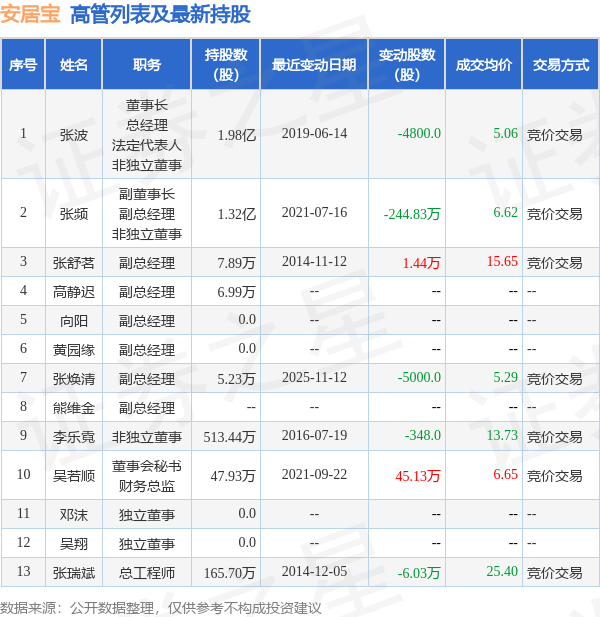The width and height of the screenshot is (600, 617).
Task: Click change value -244.83万
Action: (x=412, y=214)
